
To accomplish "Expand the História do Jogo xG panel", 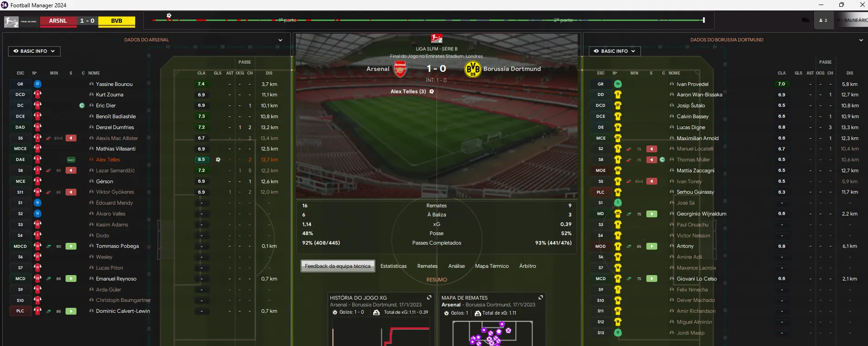I will (x=429, y=297).
